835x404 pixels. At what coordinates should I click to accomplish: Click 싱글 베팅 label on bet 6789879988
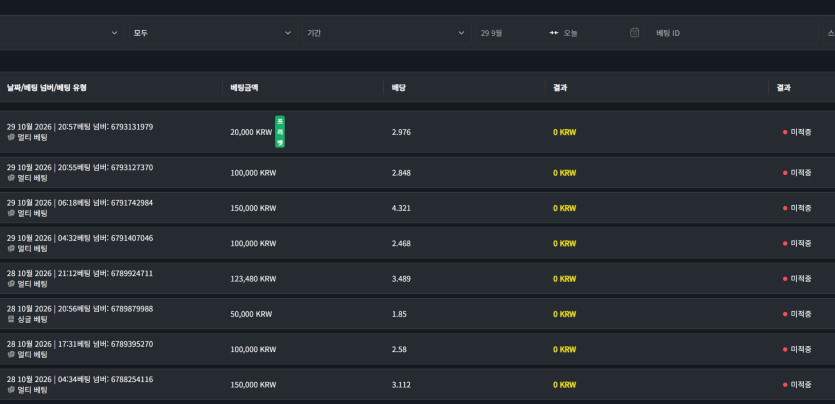(32, 319)
